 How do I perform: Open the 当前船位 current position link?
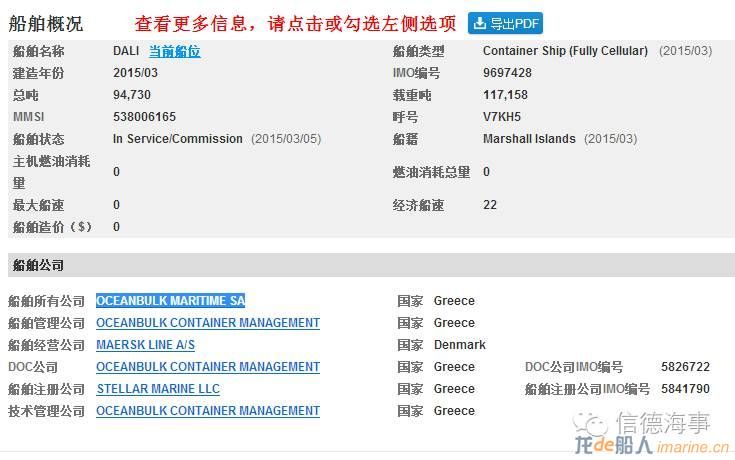174,51
